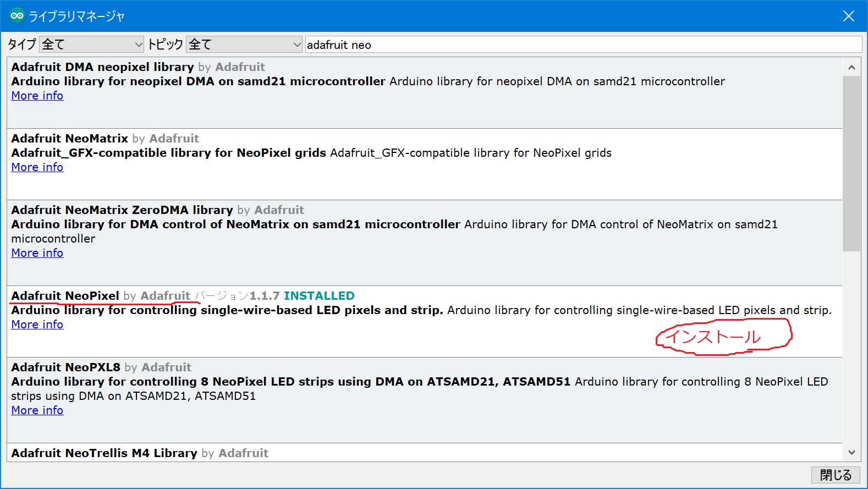Viewport: 868px width, 489px height.
Task: Open More info for Adafruit NeoPixel
Action: pyautogui.click(x=37, y=325)
